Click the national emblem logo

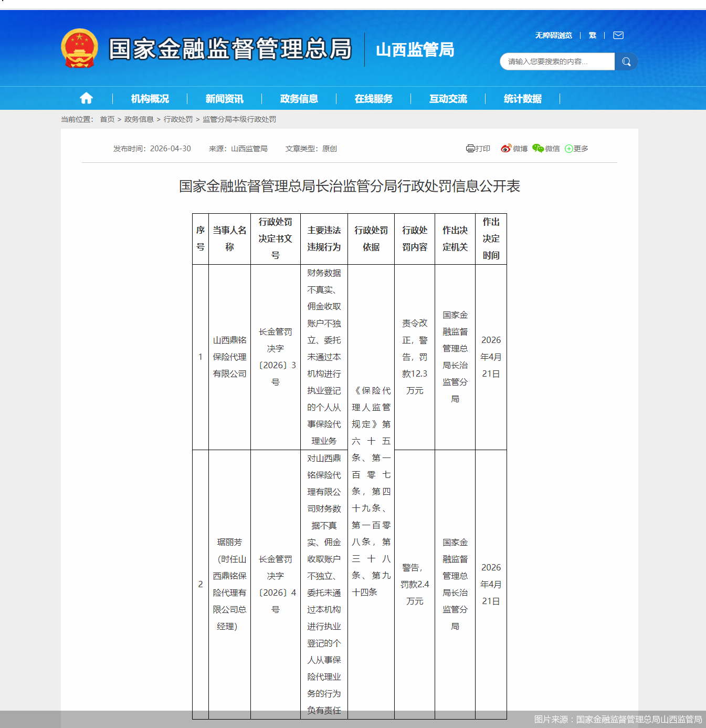click(79, 48)
